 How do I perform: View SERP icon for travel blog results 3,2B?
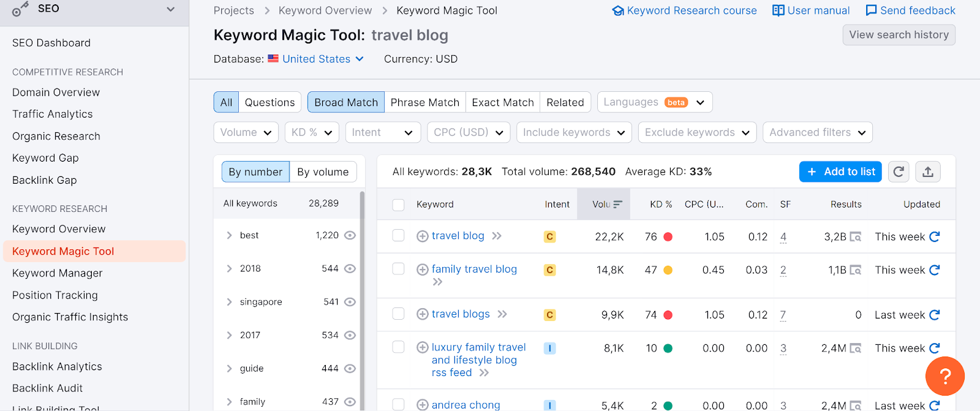[856, 237]
